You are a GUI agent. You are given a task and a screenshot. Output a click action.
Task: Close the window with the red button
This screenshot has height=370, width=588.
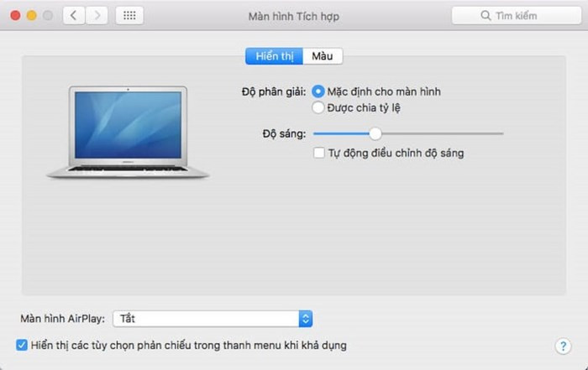tap(15, 16)
